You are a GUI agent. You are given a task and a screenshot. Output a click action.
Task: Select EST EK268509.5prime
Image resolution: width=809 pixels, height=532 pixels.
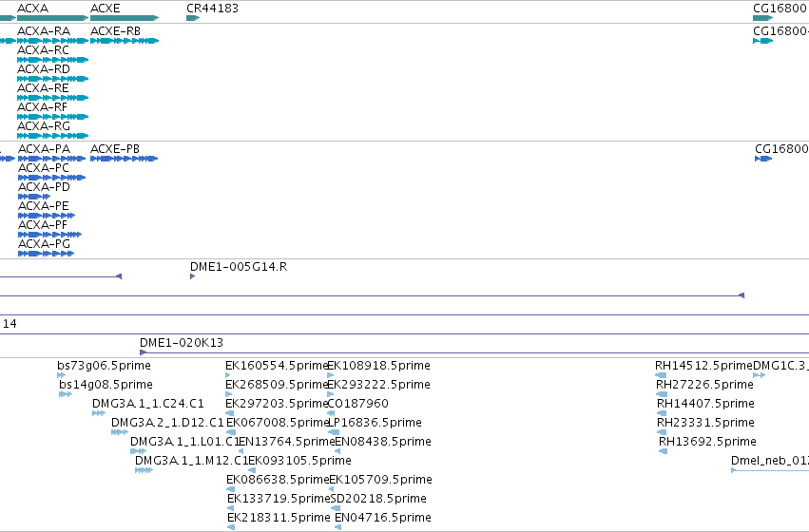[228, 394]
